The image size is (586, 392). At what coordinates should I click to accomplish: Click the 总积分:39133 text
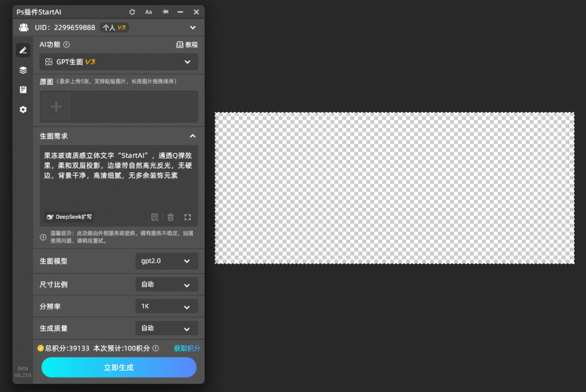(x=68, y=349)
